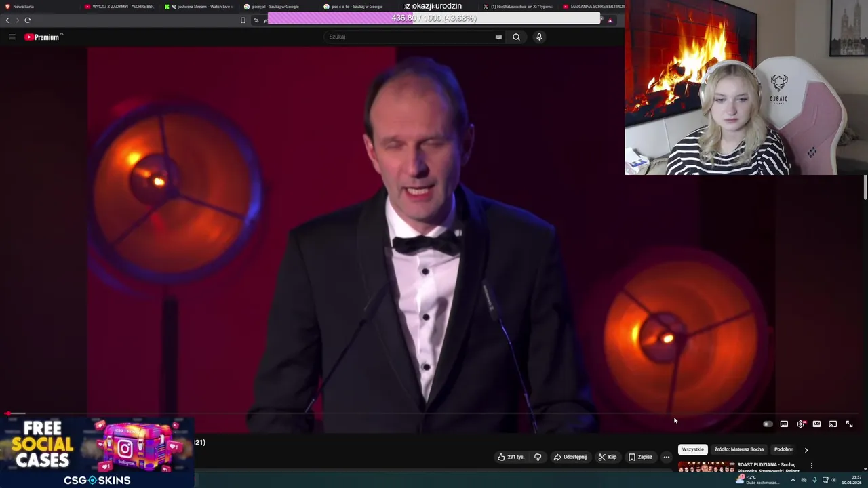868x488 pixels.
Task: Show more filter chips with right chevron
Action: 806,449
